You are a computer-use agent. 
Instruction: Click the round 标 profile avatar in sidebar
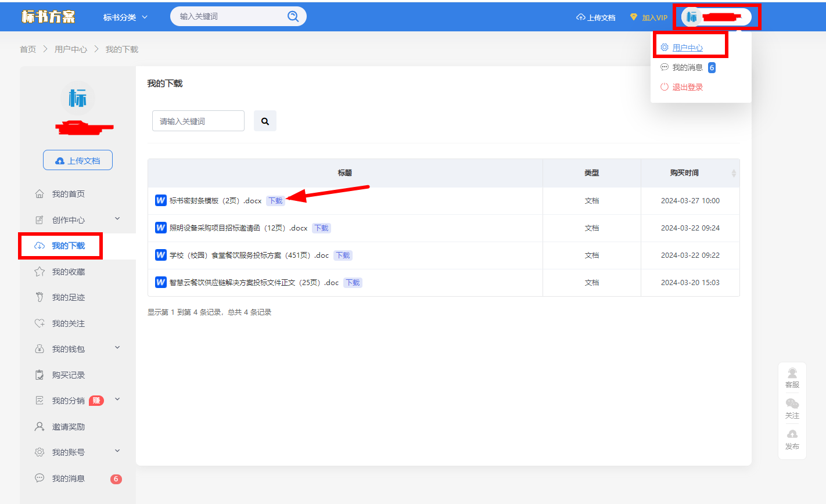pyautogui.click(x=77, y=98)
